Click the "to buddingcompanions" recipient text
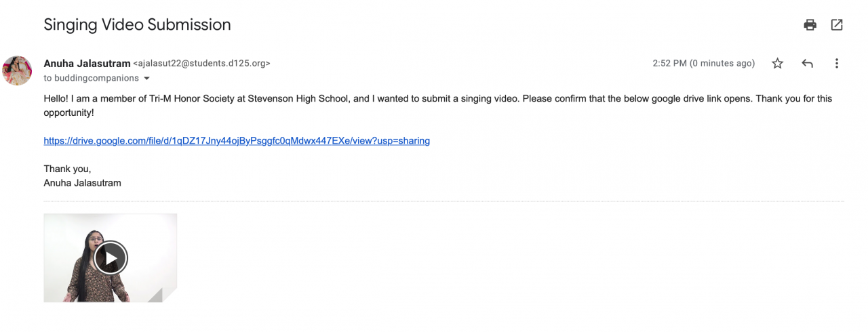The height and width of the screenshot is (332, 868). pos(92,79)
